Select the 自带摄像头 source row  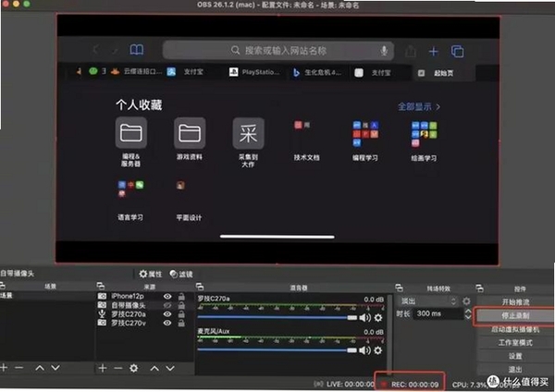(x=145, y=305)
